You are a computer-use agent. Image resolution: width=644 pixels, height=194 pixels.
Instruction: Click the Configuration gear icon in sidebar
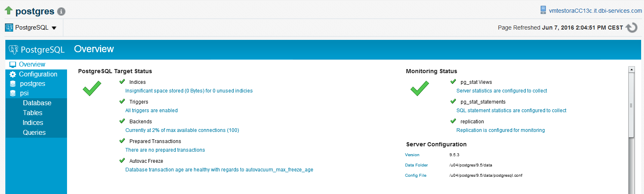coord(13,74)
